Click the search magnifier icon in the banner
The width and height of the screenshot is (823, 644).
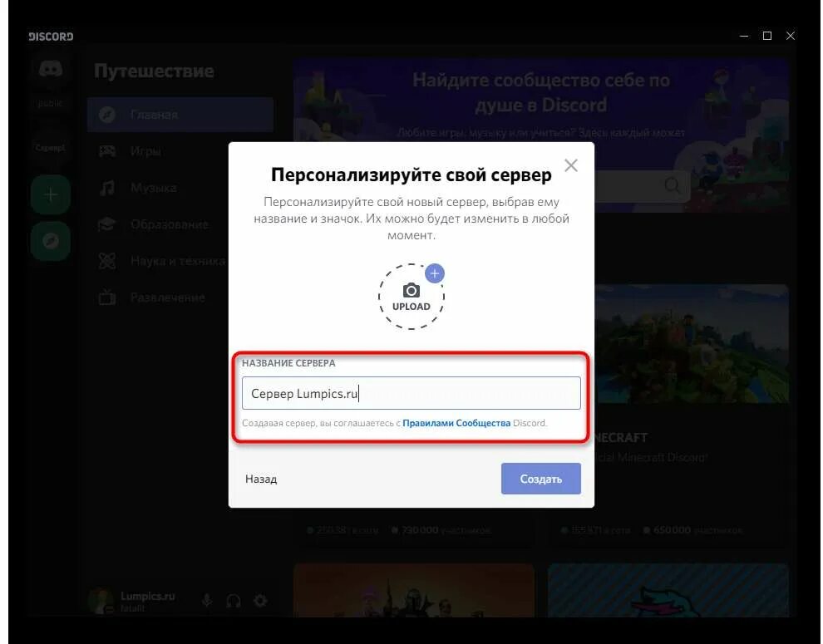coord(673,185)
